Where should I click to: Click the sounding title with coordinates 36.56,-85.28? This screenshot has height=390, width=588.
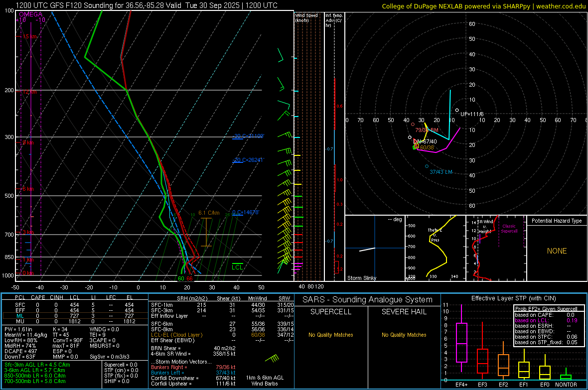click(147, 5)
